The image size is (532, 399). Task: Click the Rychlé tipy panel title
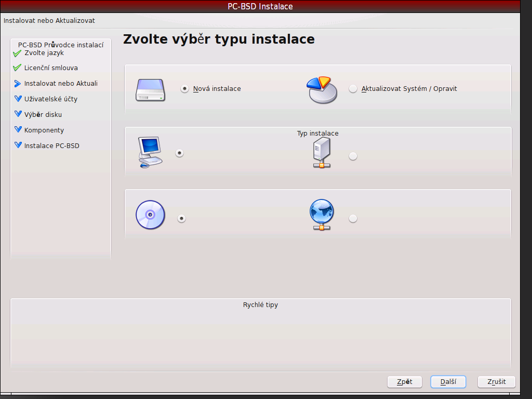pyautogui.click(x=260, y=304)
